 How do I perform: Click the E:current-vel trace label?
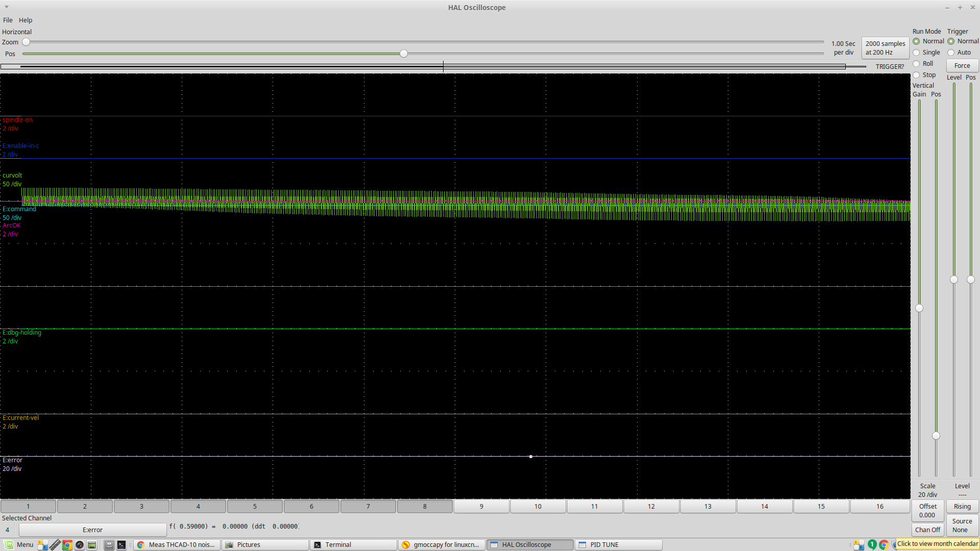coord(20,418)
